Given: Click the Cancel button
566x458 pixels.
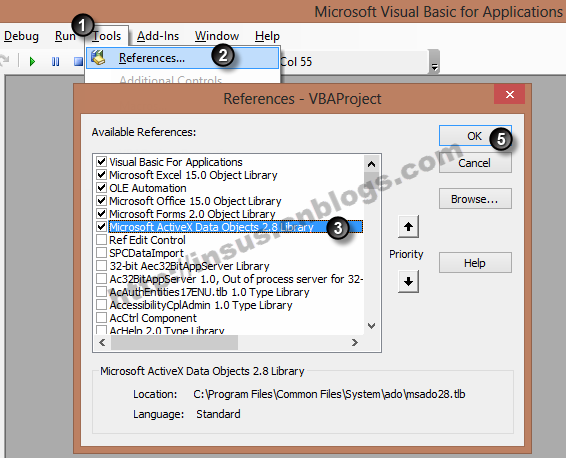Looking at the screenshot, I should pyautogui.click(x=475, y=163).
